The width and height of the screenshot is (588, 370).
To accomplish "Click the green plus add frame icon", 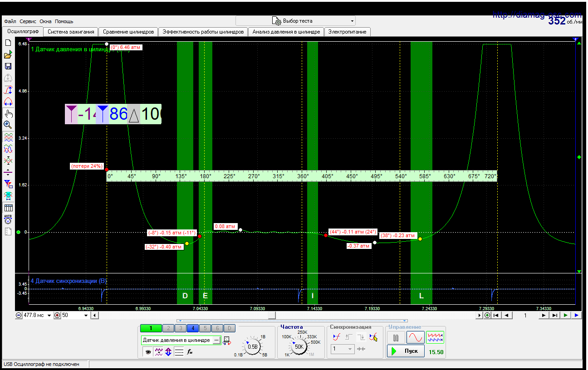I will click(487, 315).
